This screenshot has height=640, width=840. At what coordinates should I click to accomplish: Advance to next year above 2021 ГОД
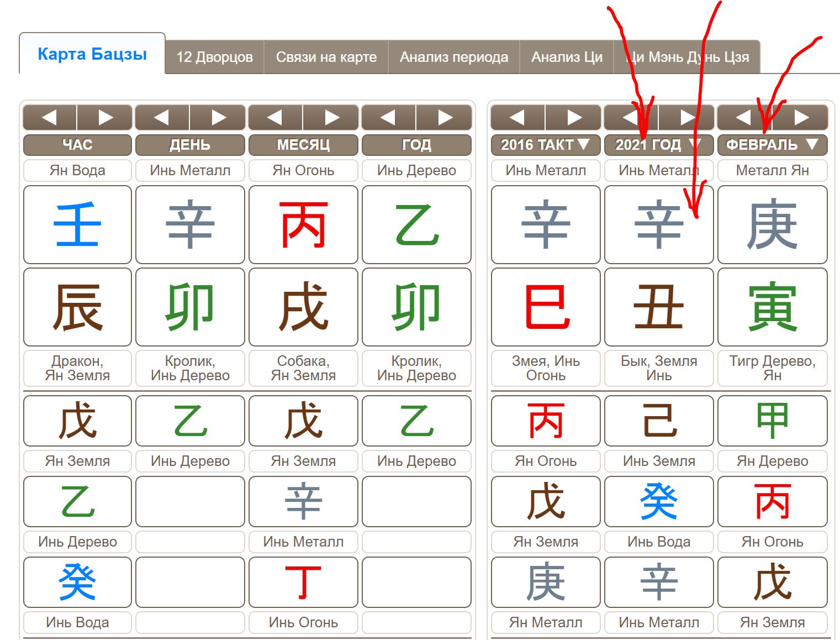(x=687, y=117)
